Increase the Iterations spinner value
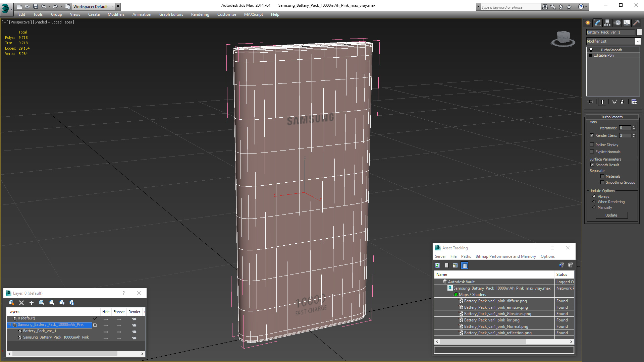The width and height of the screenshot is (644, 362). (634, 127)
